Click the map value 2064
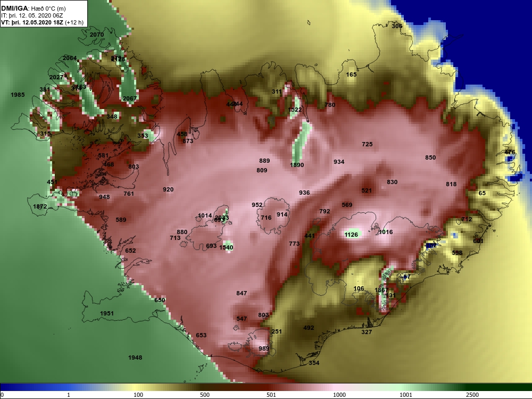 70,58
